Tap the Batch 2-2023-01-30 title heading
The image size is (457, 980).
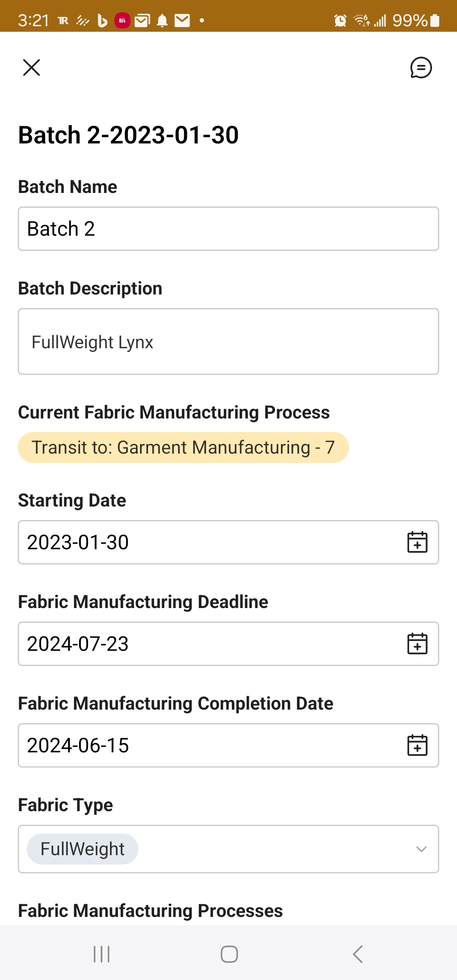[x=129, y=135]
